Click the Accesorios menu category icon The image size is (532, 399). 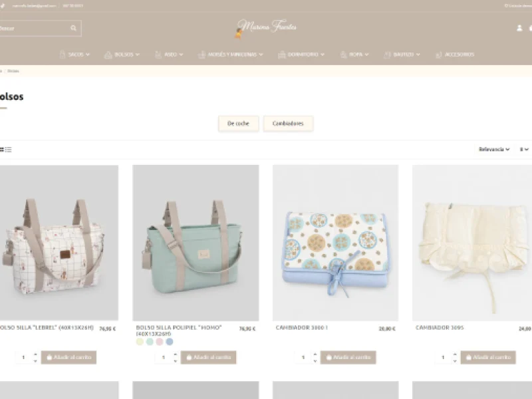tap(438, 55)
